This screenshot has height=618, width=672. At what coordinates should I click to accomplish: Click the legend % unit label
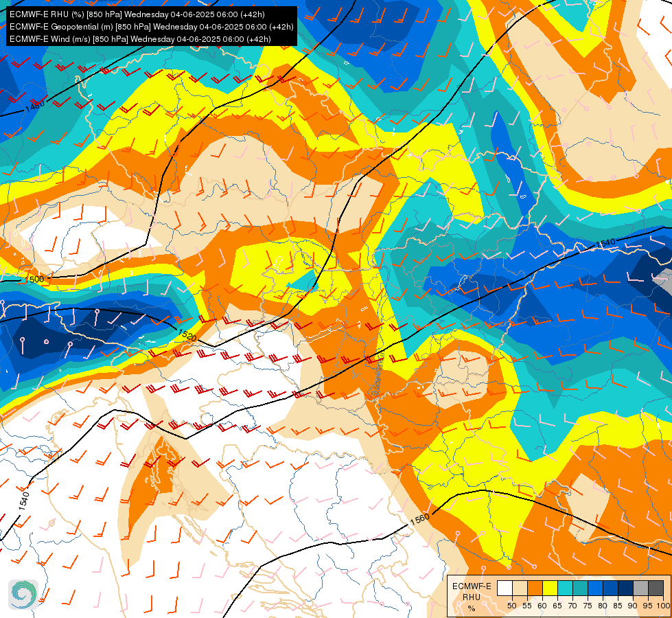tap(472, 608)
